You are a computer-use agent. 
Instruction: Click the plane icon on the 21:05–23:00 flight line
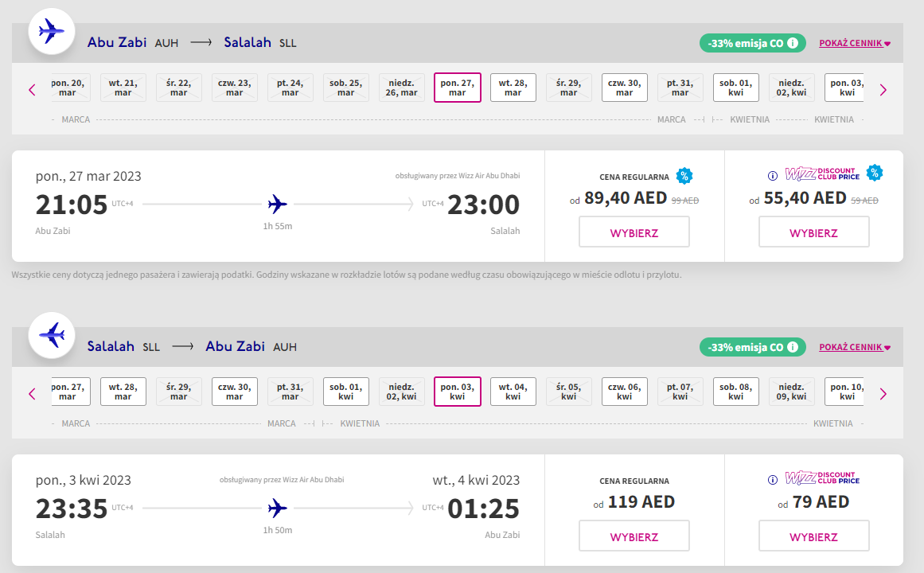pyautogui.click(x=277, y=204)
